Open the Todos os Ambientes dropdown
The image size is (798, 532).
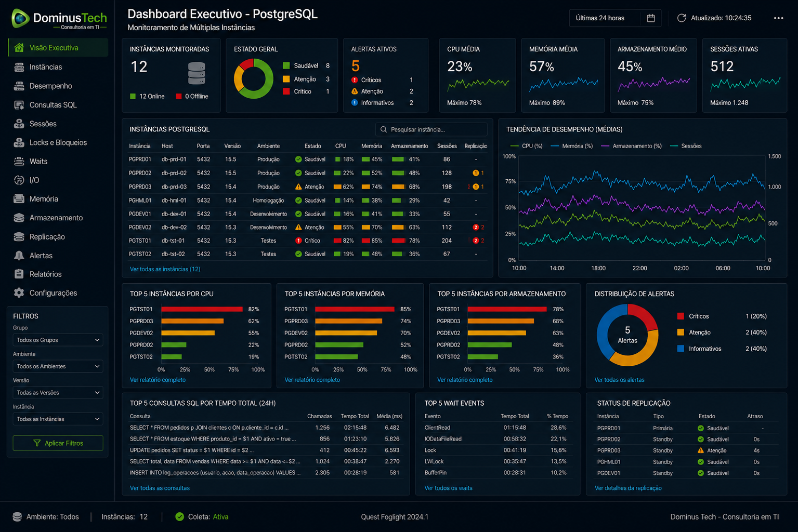point(58,366)
